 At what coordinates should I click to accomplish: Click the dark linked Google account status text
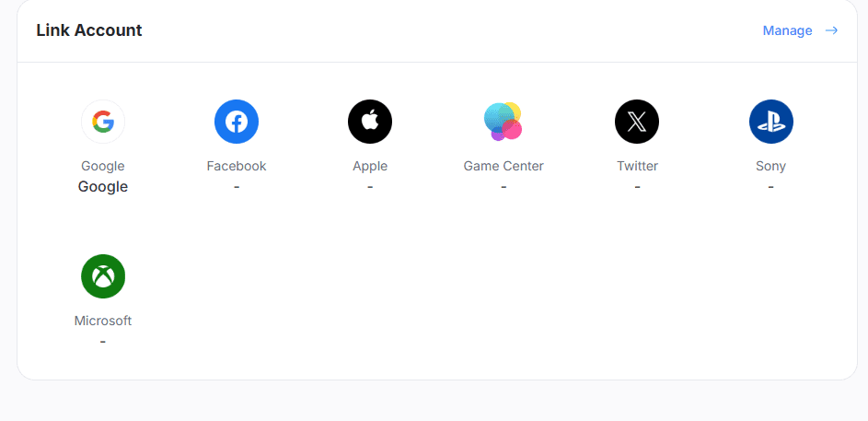[x=103, y=186]
